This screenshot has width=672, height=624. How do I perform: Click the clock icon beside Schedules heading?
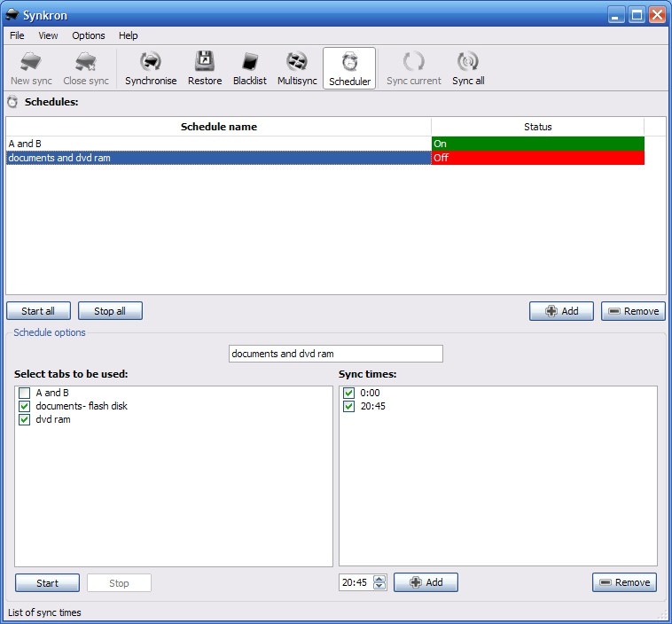pos(12,102)
